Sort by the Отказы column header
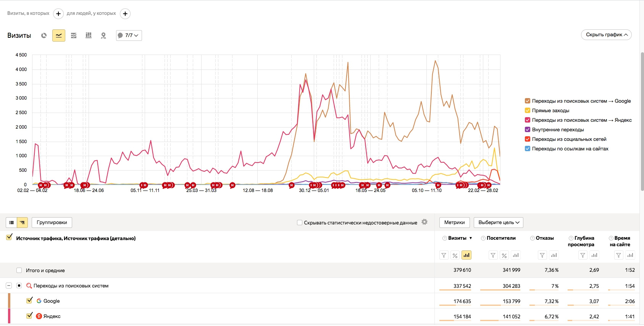Viewport: 644px width, 326px height. click(544, 238)
